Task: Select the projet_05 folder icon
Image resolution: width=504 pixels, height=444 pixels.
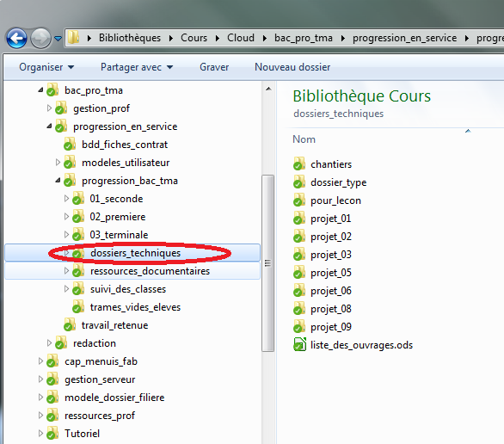Action: (x=299, y=272)
